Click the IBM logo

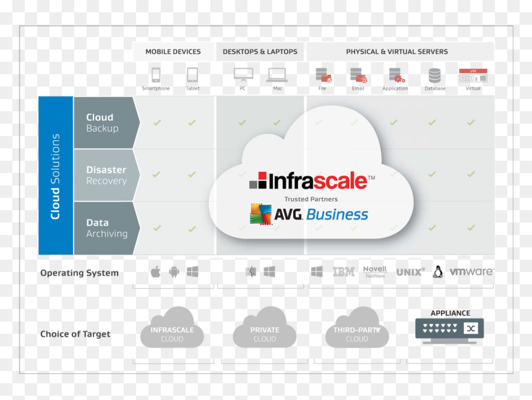pos(344,271)
